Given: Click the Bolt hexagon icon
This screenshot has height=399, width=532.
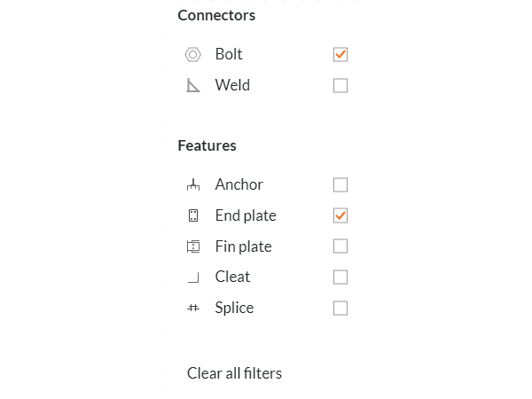Looking at the screenshot, I should [x=192, y=55].
